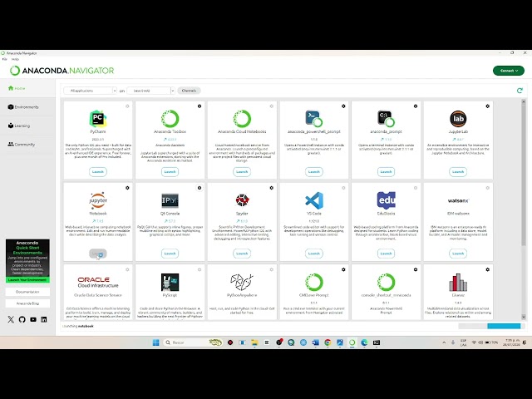
Task: Click the Anaconda Toolbox tile icon
Action: coord(170,119)
